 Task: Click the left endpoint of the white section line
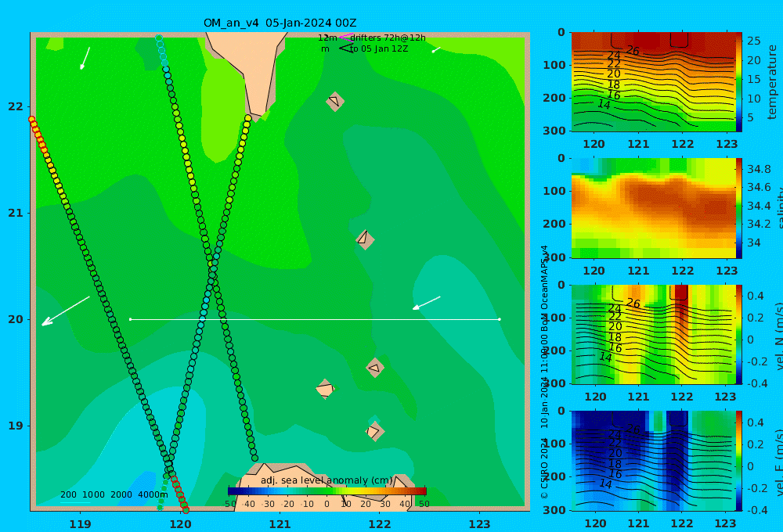pyautogui.click(x=130, y=319)
